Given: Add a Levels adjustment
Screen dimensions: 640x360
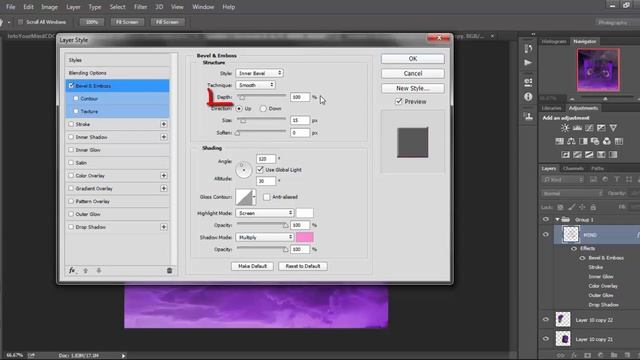Looking at the screenshot, I should (577, 128).
